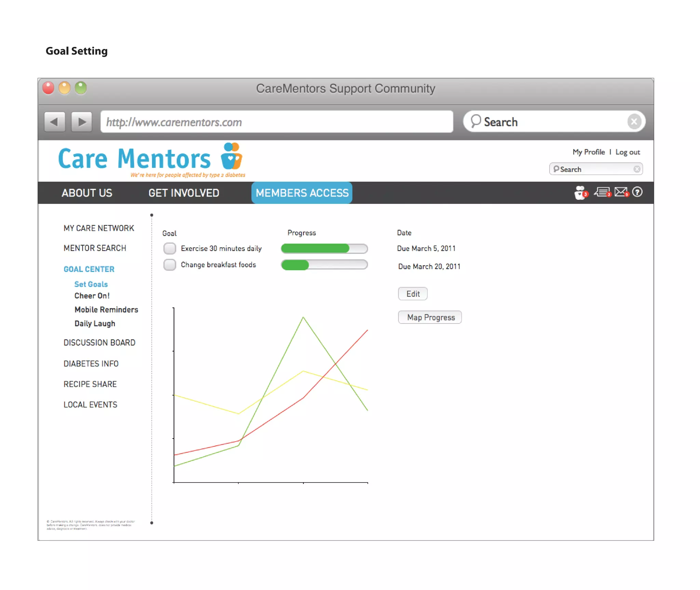Open the mail envelope inbox icon
This screenshot has width=700, height=590.
621,192
